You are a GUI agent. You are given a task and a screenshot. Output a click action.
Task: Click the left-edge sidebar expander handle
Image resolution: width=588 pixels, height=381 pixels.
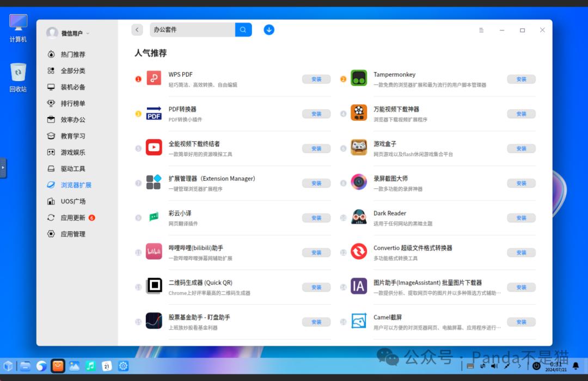3,168
